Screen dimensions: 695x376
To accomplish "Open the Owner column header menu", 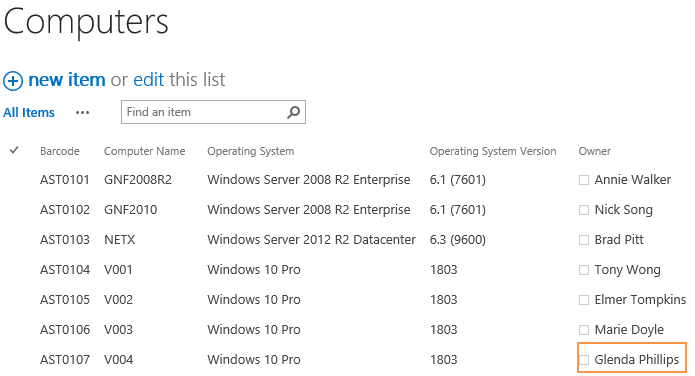I will [x=594, y=151].
